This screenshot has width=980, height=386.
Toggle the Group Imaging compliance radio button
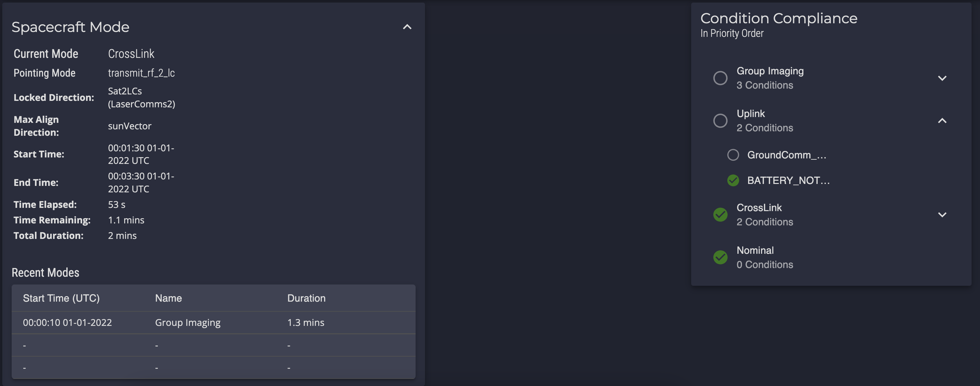point(719,78)
